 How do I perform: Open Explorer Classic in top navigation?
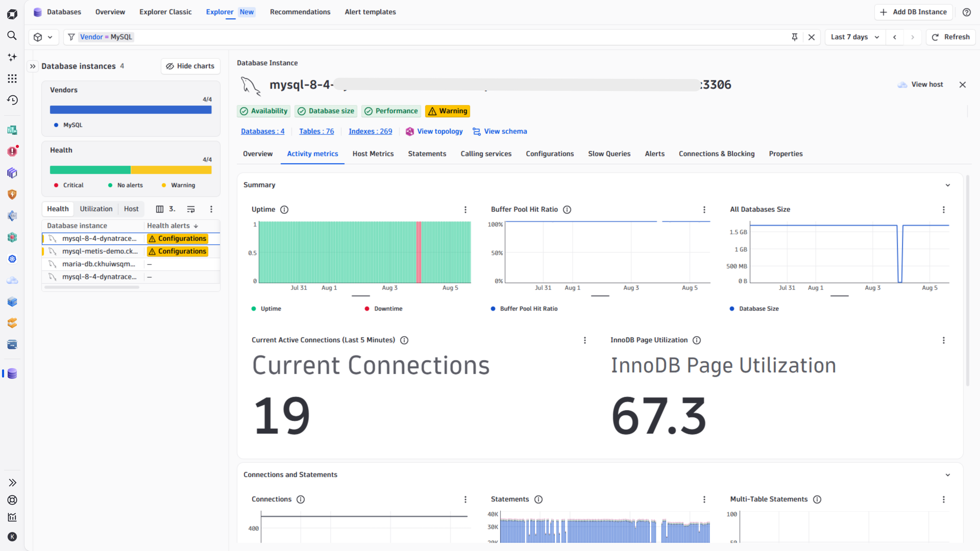tap(165, 12)
